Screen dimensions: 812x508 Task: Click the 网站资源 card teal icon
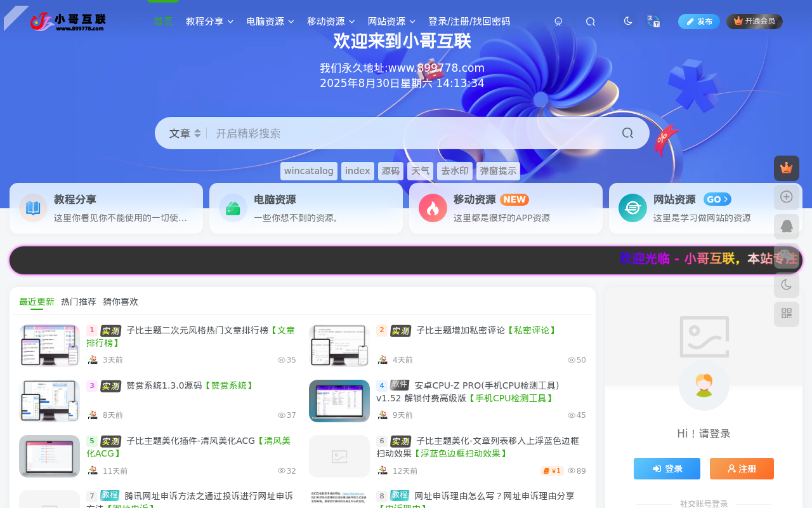click(632, 208)
